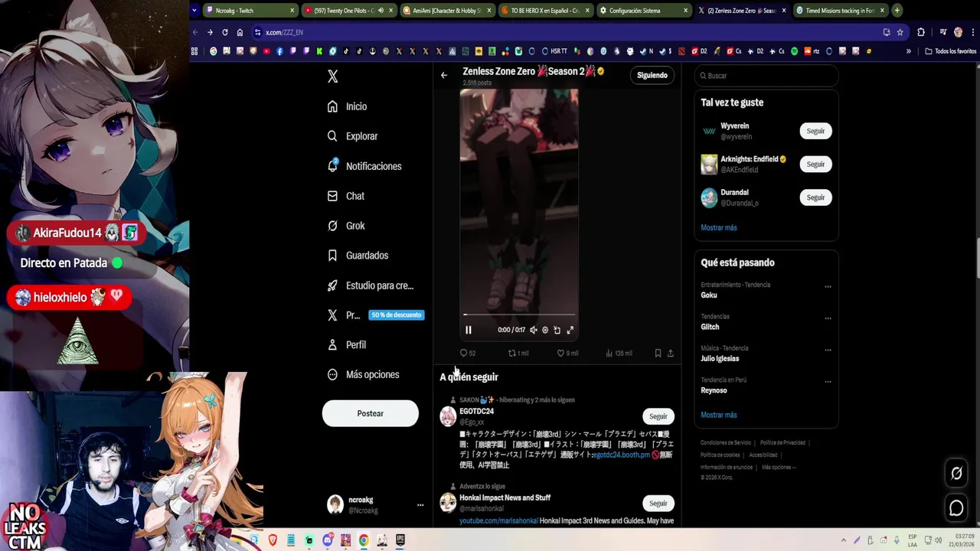Open video playback settings gear

click(545, 330)
